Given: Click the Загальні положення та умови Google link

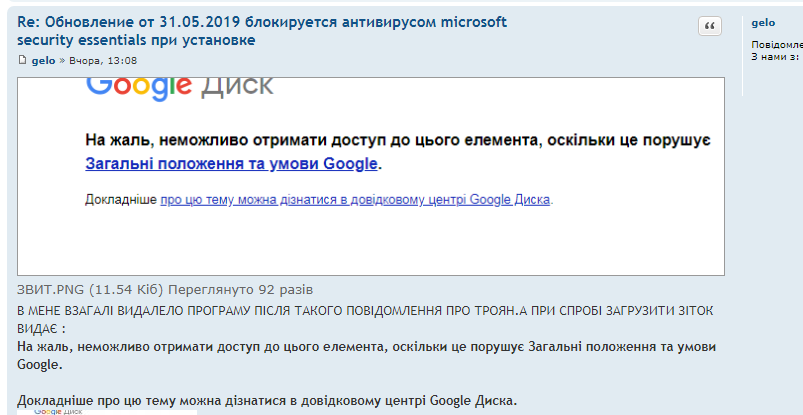Looking at the screenshot, I should pos(231,163).
